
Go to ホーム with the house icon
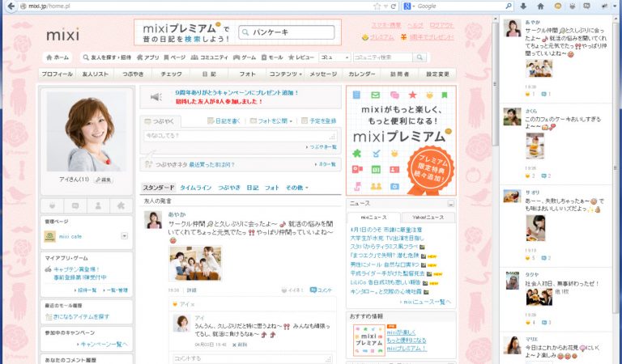[x=58, y=57]
